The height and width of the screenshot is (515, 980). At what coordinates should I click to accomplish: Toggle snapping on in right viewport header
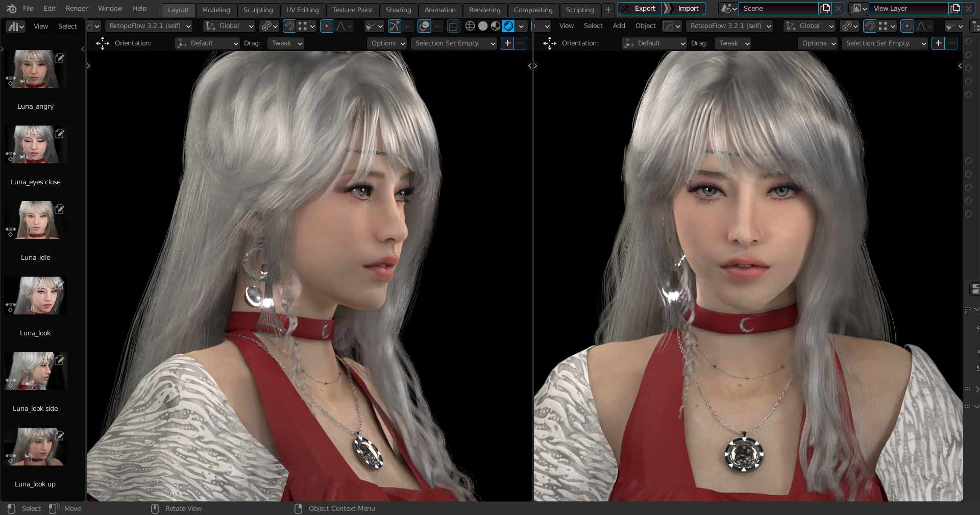tap(869, 26)
